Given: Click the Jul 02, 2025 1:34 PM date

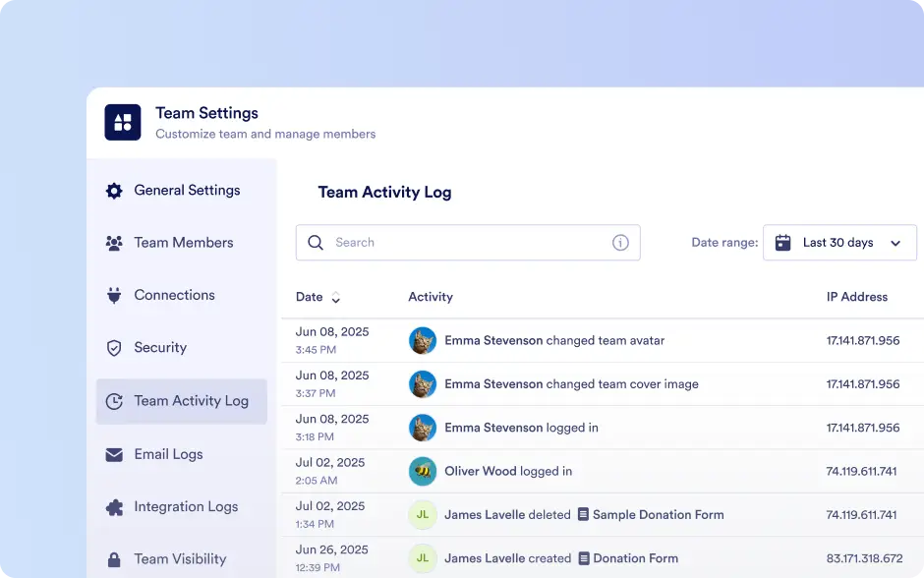Looking at the screenshot, I should coord(330,514).
